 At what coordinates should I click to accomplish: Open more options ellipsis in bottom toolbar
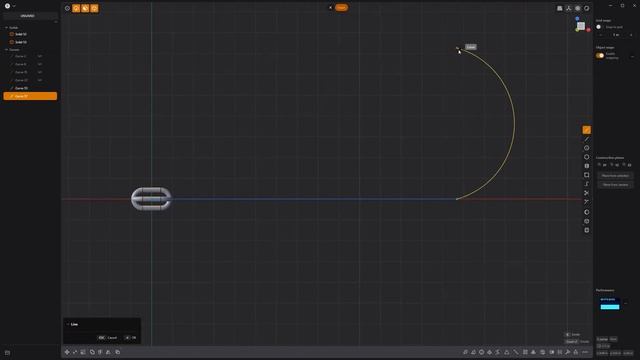(585, 352)
